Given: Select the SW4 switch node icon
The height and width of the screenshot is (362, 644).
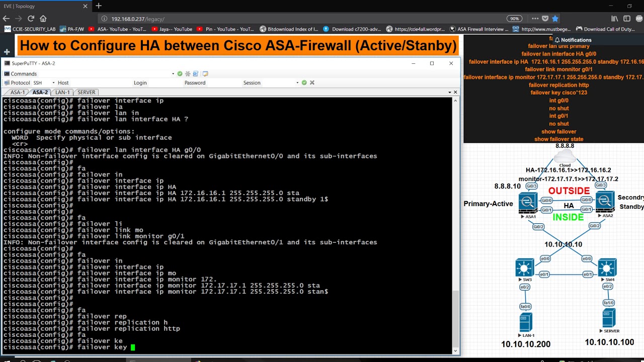Looking at the screenshot, I should [607, 267].
